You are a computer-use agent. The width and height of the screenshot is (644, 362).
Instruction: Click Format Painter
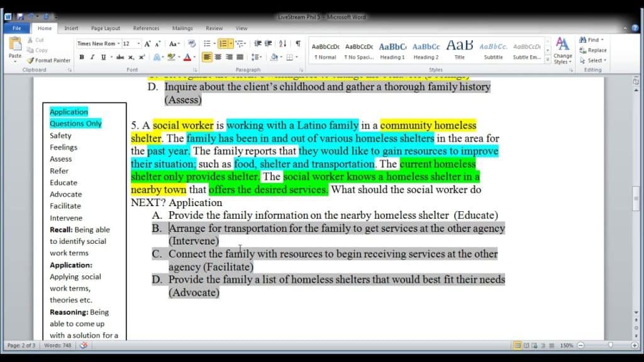coord(49,60)
